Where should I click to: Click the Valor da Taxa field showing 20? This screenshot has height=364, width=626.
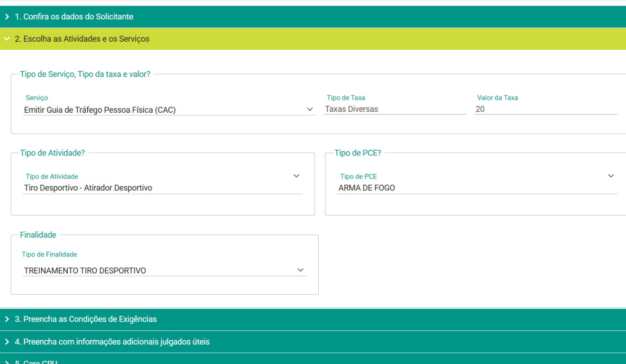tap(545, 109)
